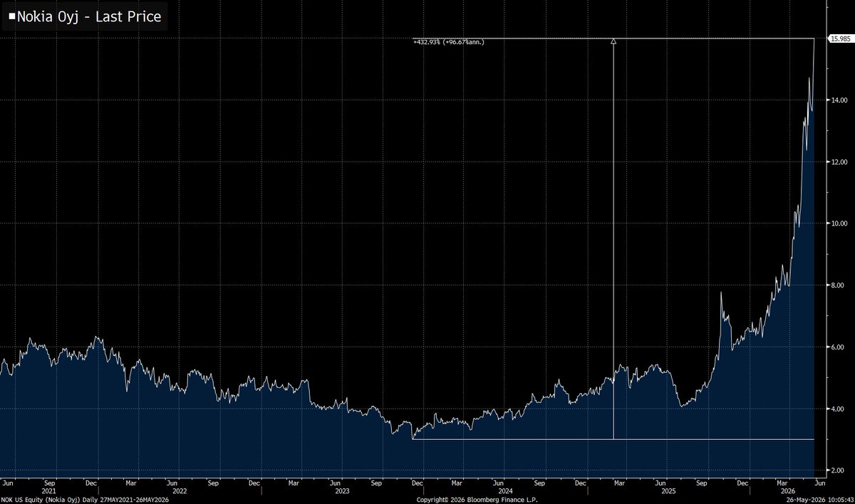Click the 12.00 price axis label
This screenshot has height=504, width=855.
pos(838,162)
